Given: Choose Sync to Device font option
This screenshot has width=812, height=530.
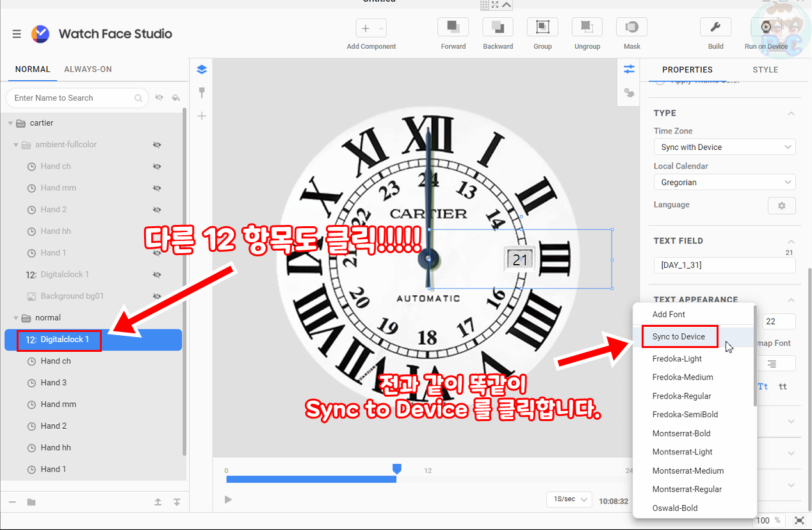Looking at the screenshot, I should click(x=679, y=336).
